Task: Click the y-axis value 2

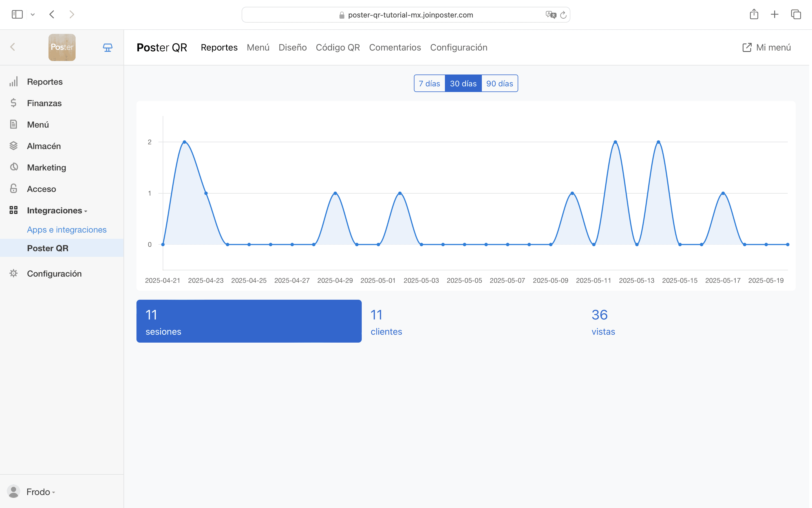Action: tap(150, 142)
